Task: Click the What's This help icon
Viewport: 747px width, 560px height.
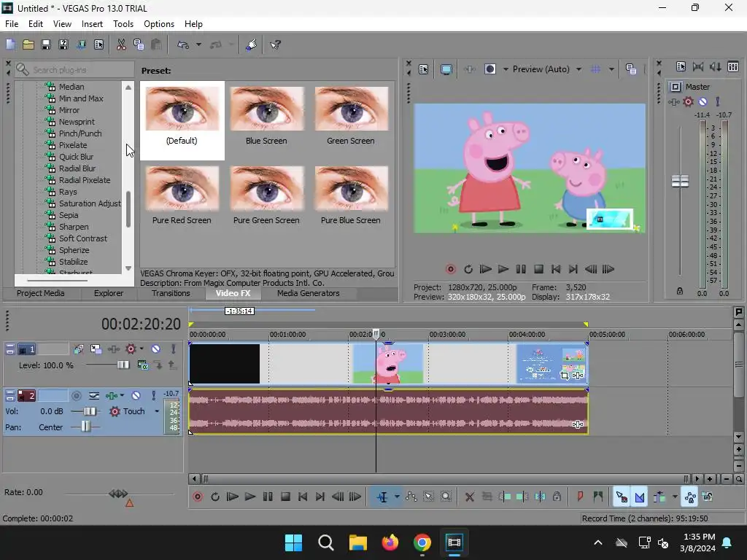Action: [x=275, y=44]
